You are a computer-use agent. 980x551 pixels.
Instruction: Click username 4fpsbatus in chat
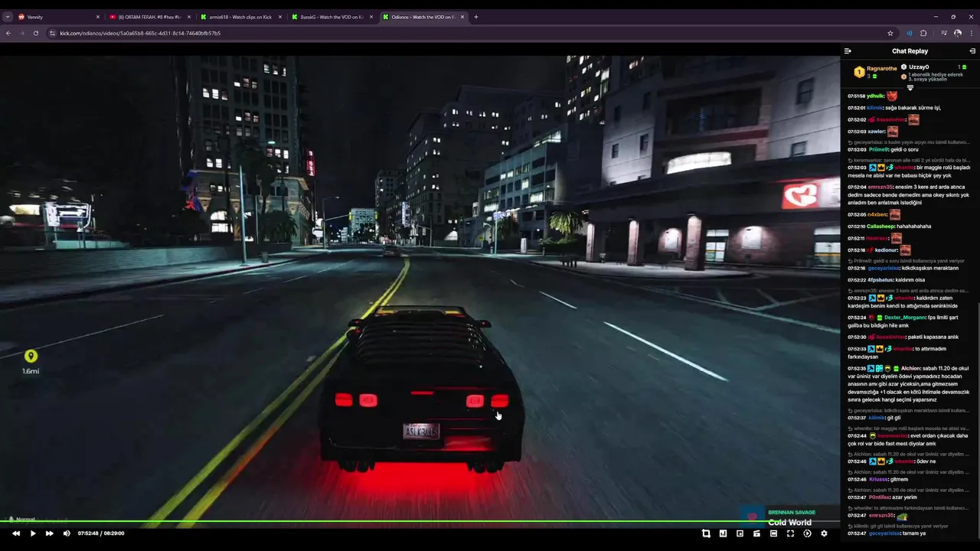tap(880, 280)
